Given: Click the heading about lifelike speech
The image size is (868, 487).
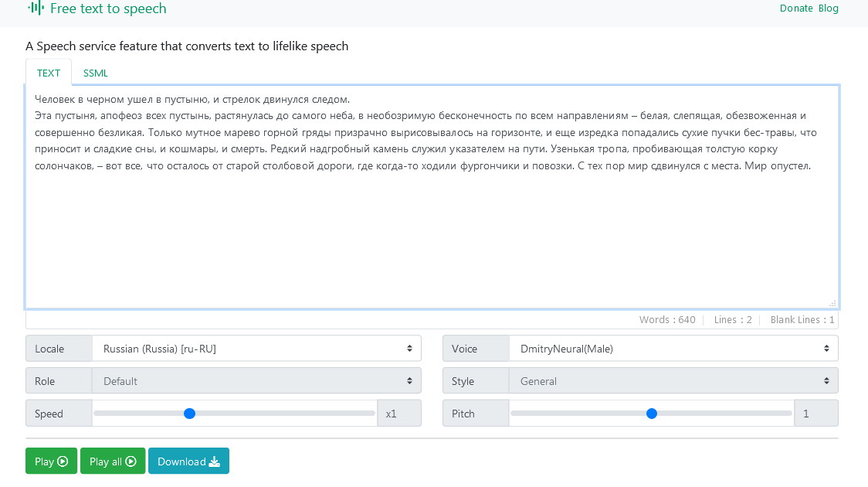Looking at the screenshot, I should pos(187,46).
